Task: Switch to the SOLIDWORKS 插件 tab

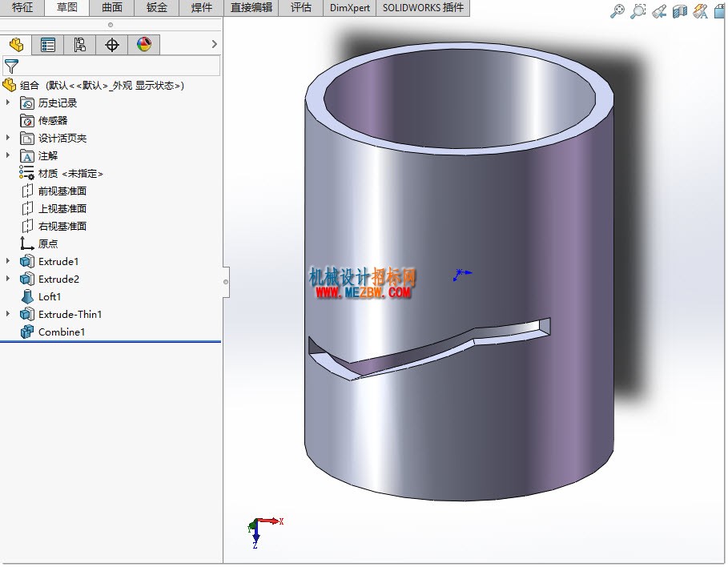Action: 423,7
